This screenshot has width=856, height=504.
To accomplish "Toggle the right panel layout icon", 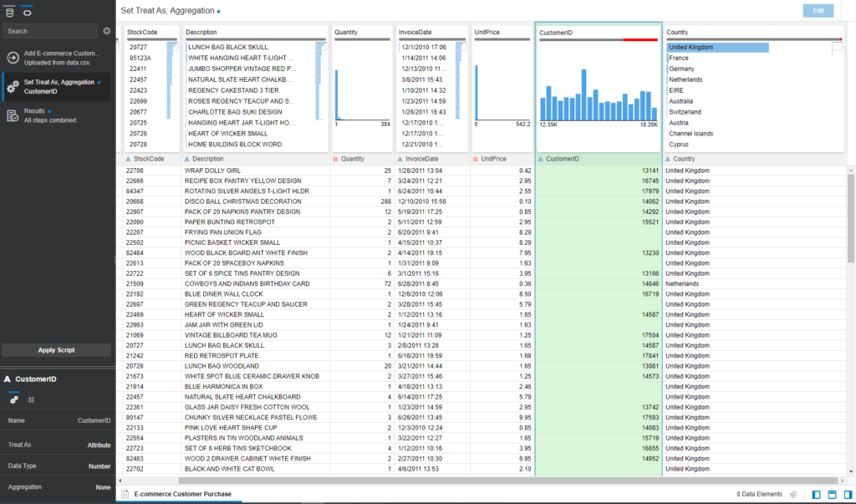I will (848, 494).
